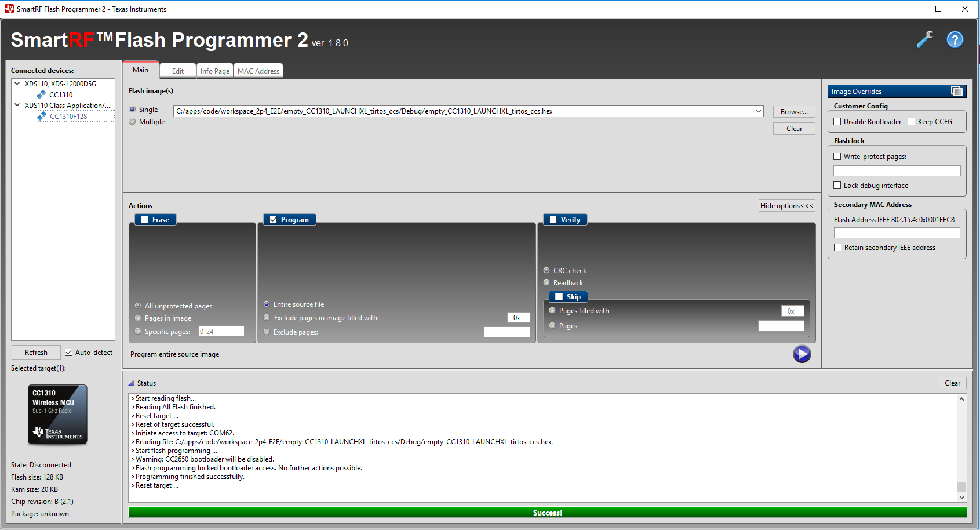The width and height of the screenshot is (980, 530).
Task: Click the 'State: Disconnected' text
Action: tap(41, 465)
